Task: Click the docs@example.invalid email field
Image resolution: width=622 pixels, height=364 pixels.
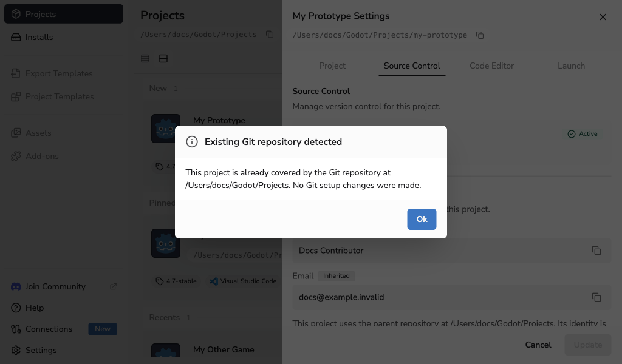Action: coord(452,297)
